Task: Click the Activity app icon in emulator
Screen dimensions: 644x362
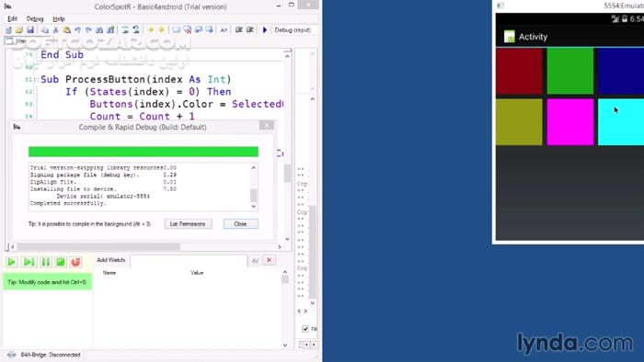Action: coord(510,37)
